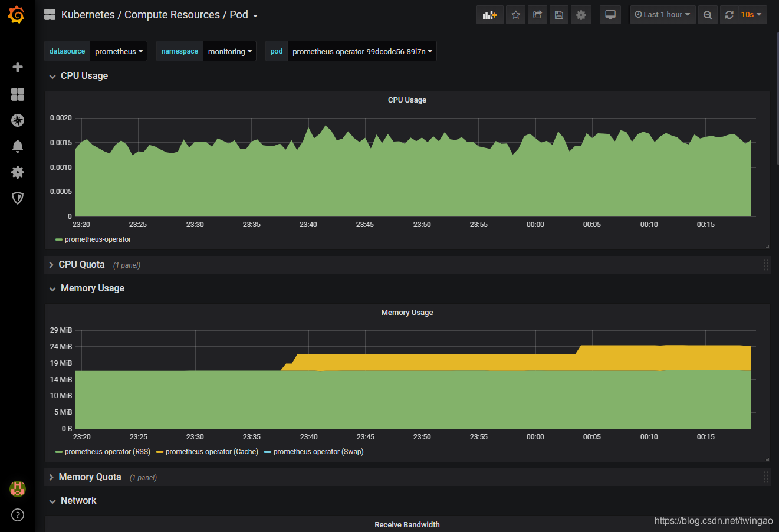This screenshot has width=779, height=532.
Task: Share the dashboard via share icon
Action: (537, 15)
